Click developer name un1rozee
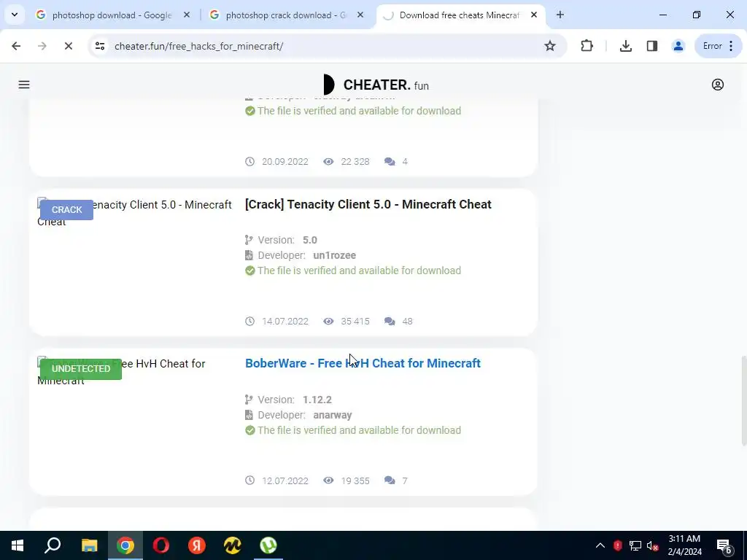Viewport: 747px width, 560px height. tap(334, 255)
